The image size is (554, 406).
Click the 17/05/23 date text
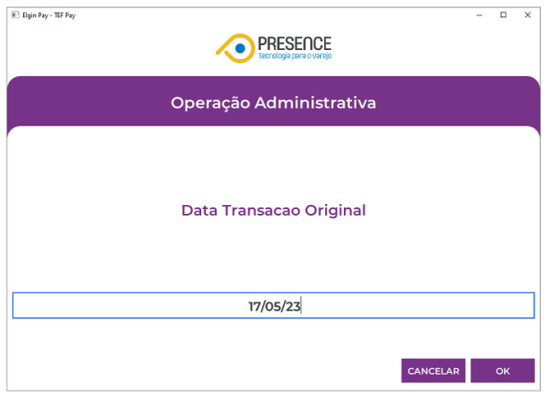click(274, 306)
